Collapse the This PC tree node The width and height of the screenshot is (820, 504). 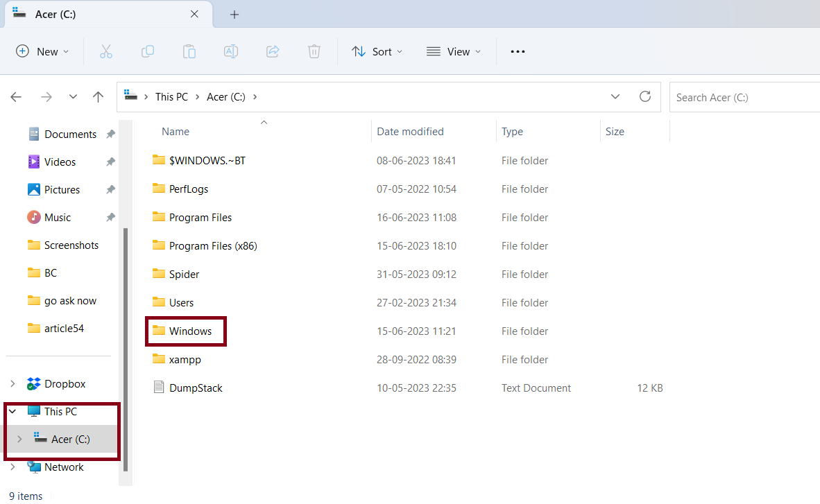pos(12,411)
